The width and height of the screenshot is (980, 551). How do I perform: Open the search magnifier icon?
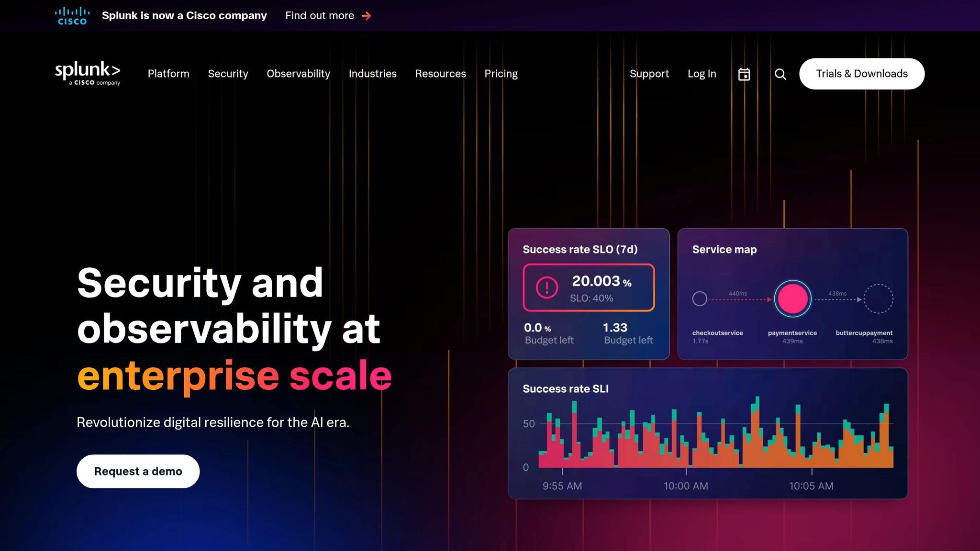(780, 74)
